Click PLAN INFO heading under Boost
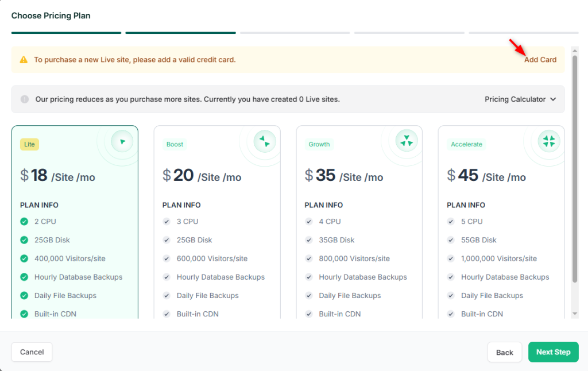Image resolution: width=588 pixels, height=371 pixels. point(181,205)
